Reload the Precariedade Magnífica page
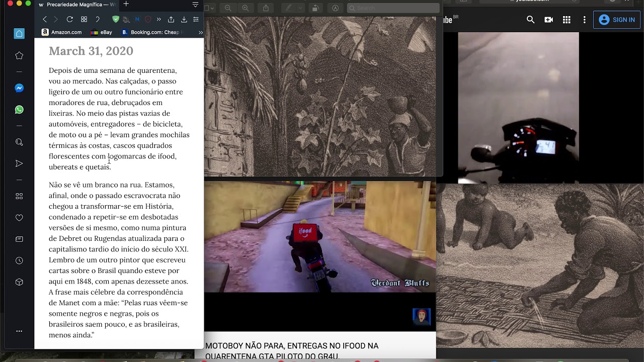The image size is (644, 362). [x=70, y=19]
